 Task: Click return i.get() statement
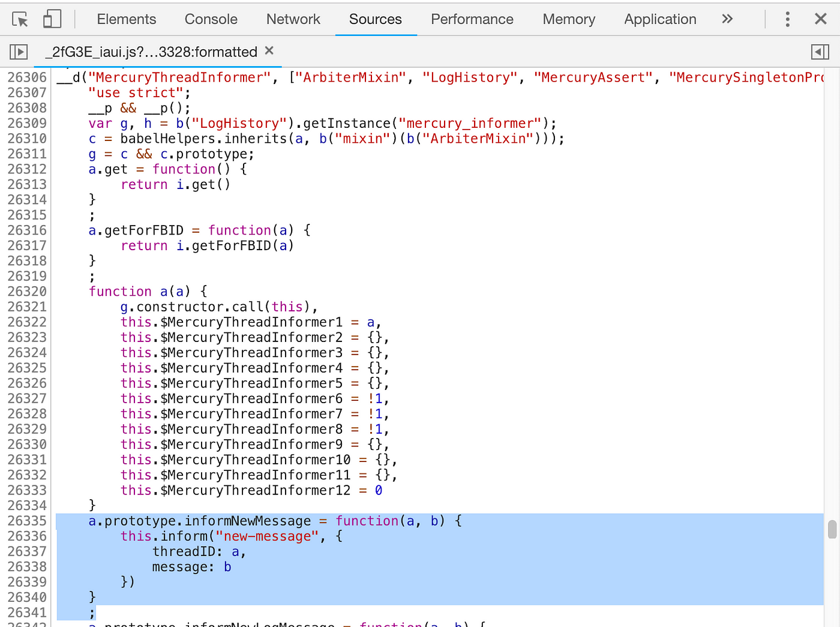click(x=175, y=185)
